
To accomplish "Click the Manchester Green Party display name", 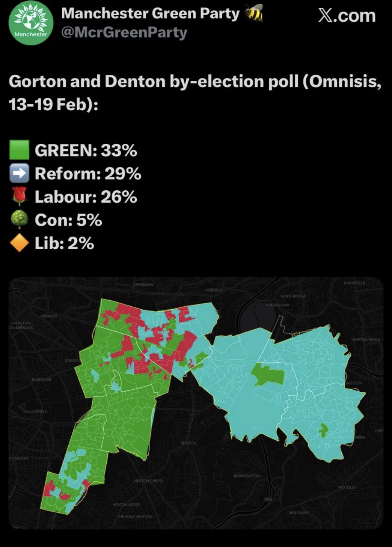I will [x=150, y=13].
